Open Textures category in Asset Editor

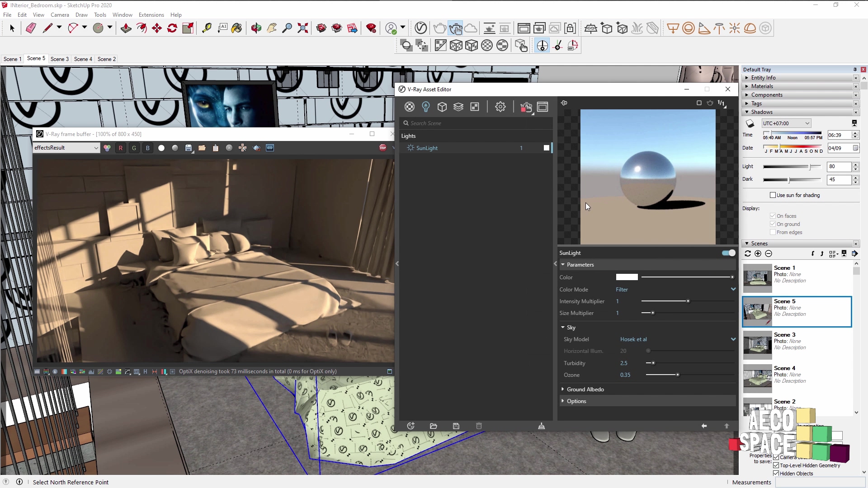[x=475, y=107]
